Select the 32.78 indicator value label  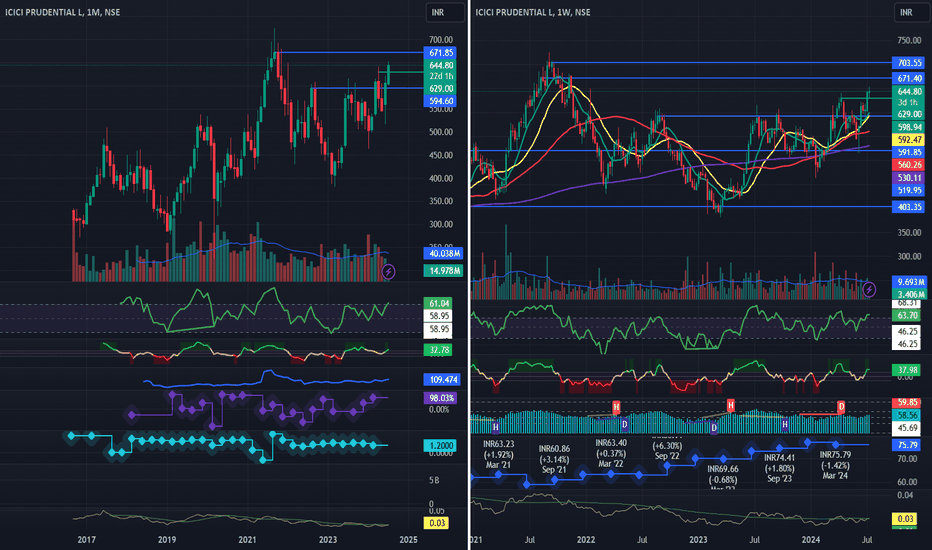coord(439,350)
